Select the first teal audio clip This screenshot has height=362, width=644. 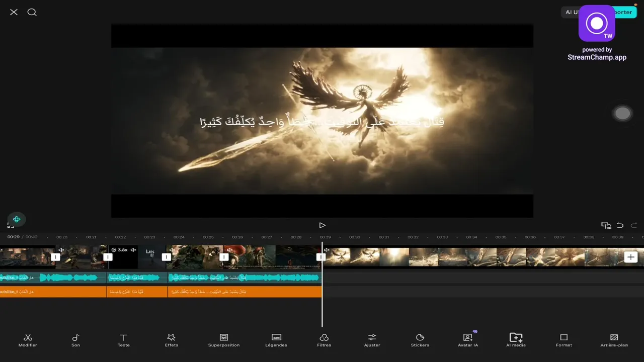(x=53, y=278)
